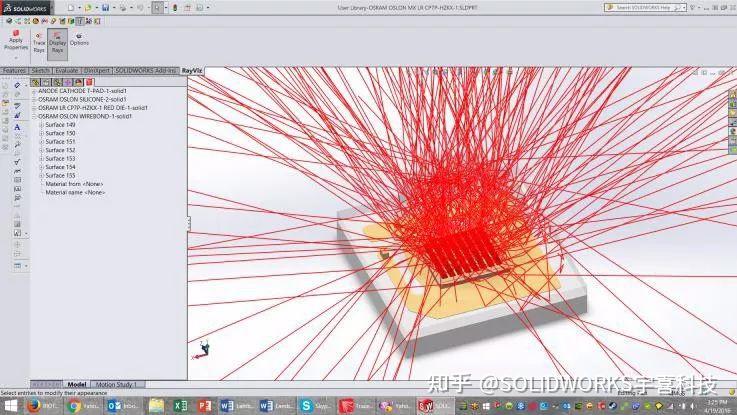Image resolution: width=737 pixels, height=415 pixels.
Task: Switch to the Features tab
Action: coord(14,70)
